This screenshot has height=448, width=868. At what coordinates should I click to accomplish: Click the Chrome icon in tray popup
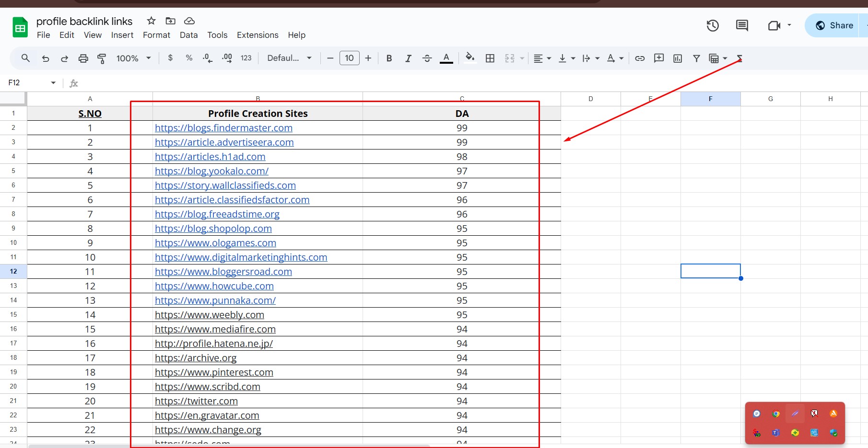pyautogui.click(x=776, y=414)
